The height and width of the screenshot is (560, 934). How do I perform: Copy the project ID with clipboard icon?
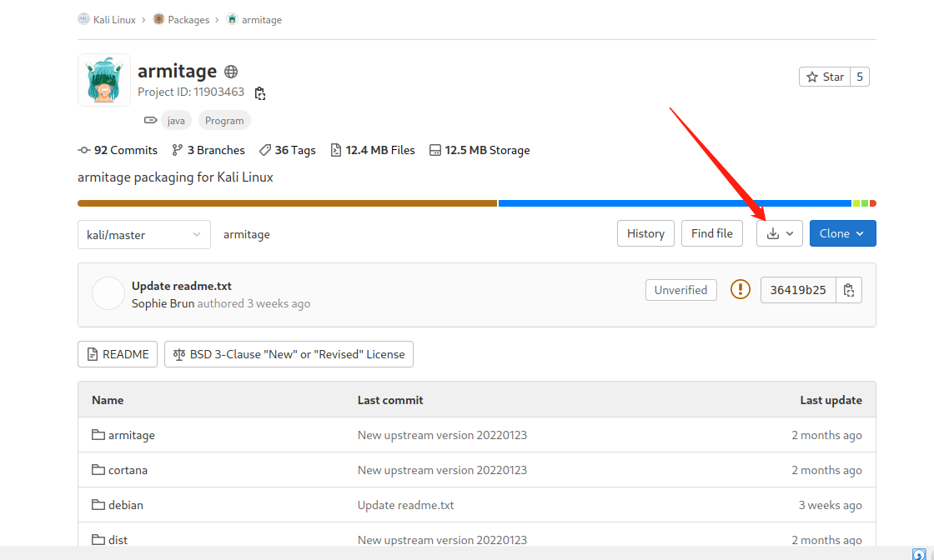tap(259, 93)
